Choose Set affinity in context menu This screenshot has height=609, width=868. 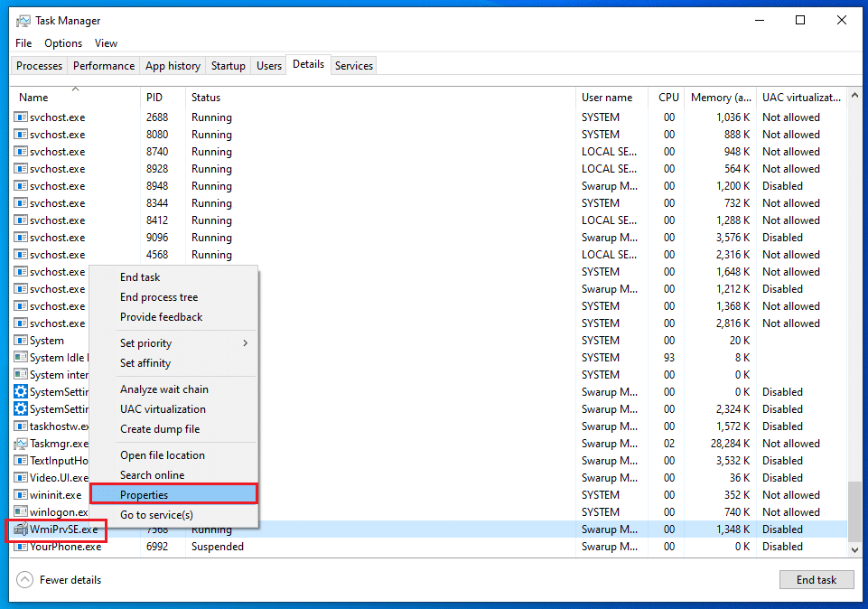click(x=173, y=363)
